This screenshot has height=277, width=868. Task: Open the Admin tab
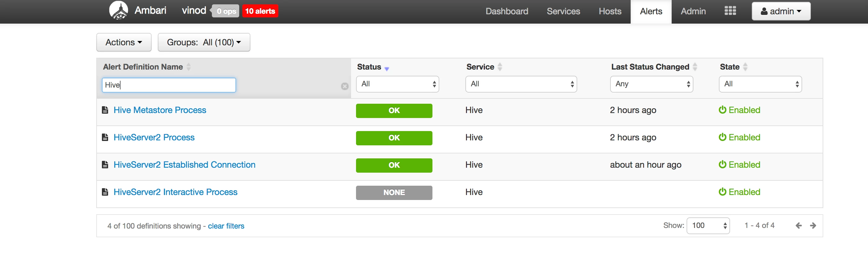click(x=693, y=11)
